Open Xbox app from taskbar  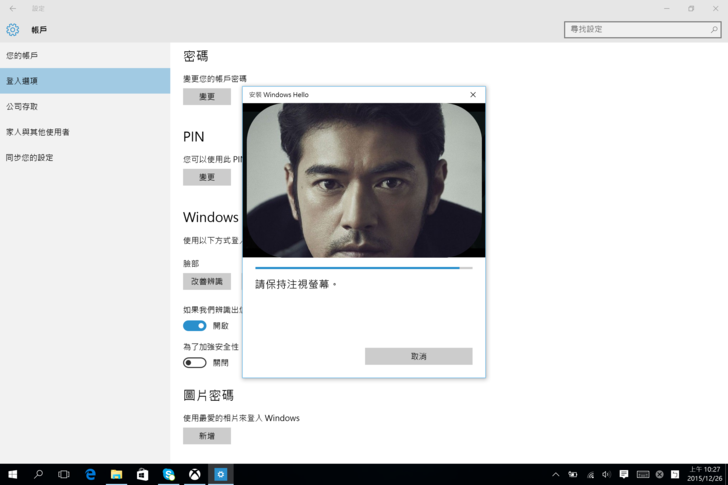pos(195,474)
